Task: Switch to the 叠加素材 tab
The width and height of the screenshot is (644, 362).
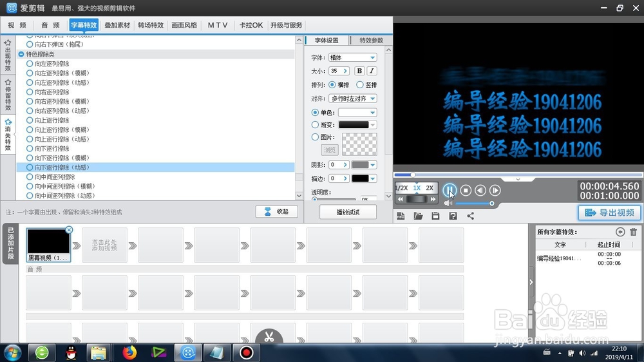Action: pos(117,25)
